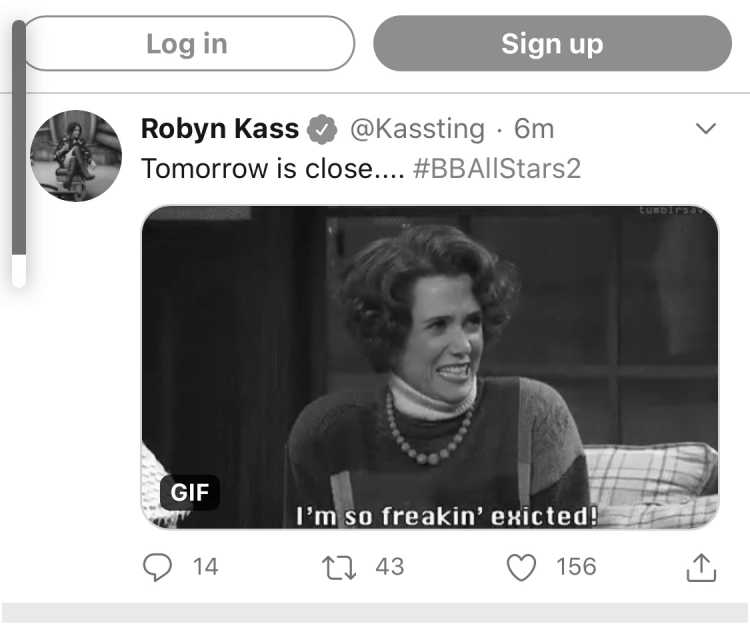Open the @Kassting handle link
Screen dimensions: 750x642
point(418,129)
